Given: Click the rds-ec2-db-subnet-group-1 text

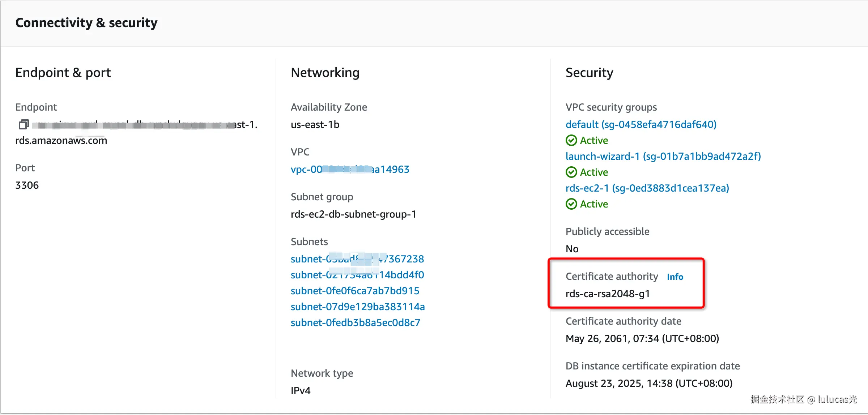Looking at the screenshot, I should (x=353, y=214).
